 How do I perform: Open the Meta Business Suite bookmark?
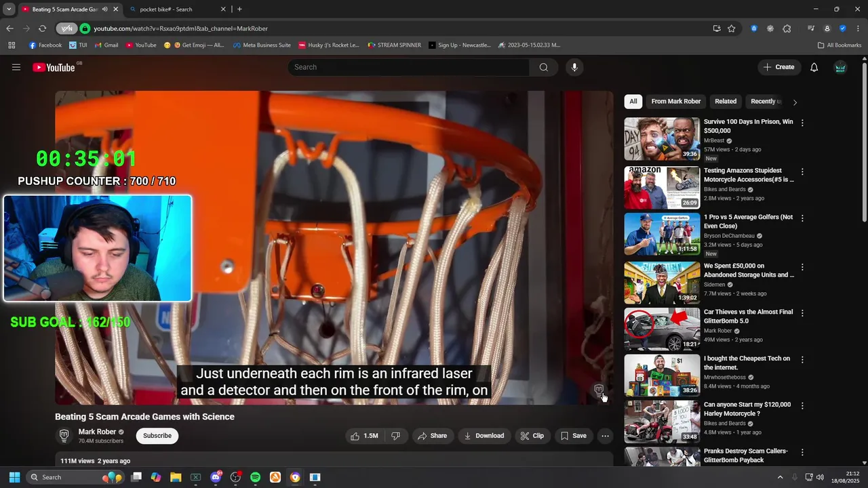[262, 45]
